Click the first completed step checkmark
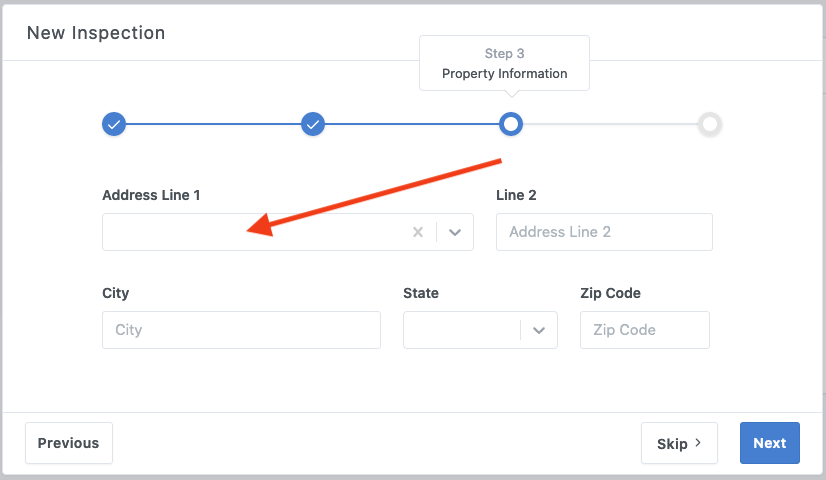 pos(114,124)
